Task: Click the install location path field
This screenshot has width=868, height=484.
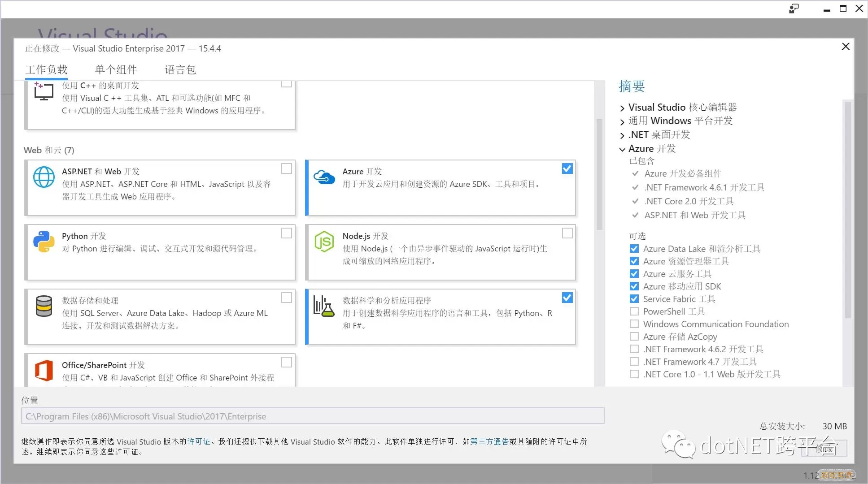Action: tap(313, 416)
